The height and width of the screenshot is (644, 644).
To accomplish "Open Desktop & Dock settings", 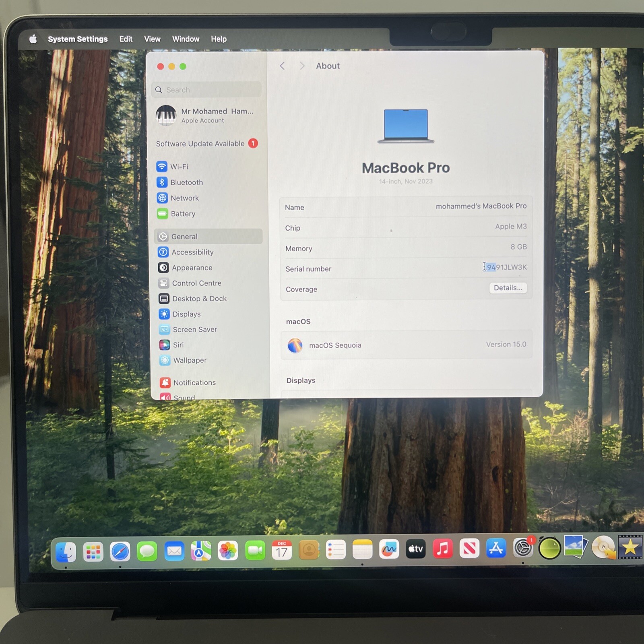I will [x=193, y=299].
